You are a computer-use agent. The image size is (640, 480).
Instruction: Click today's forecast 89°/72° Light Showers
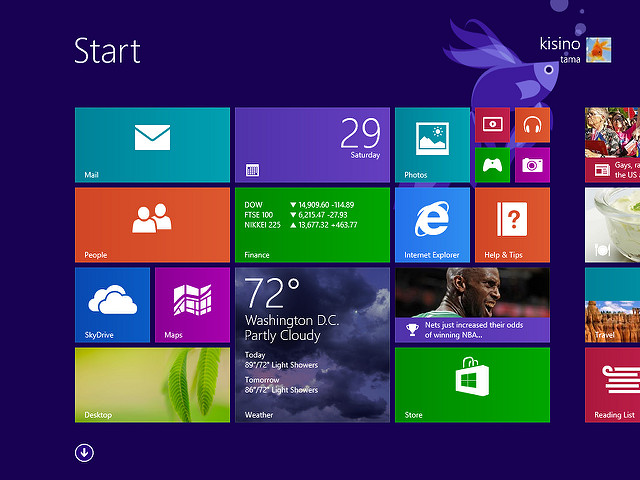281,365
